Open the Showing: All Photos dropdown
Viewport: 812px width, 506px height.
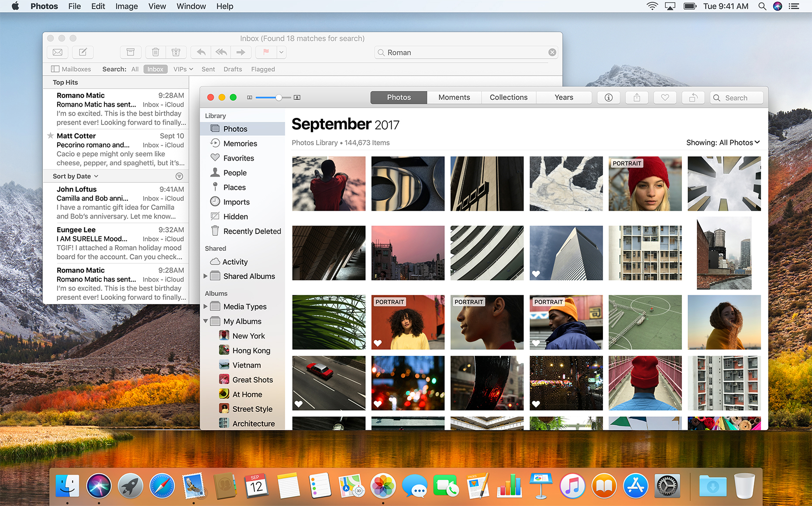[723, 143]
